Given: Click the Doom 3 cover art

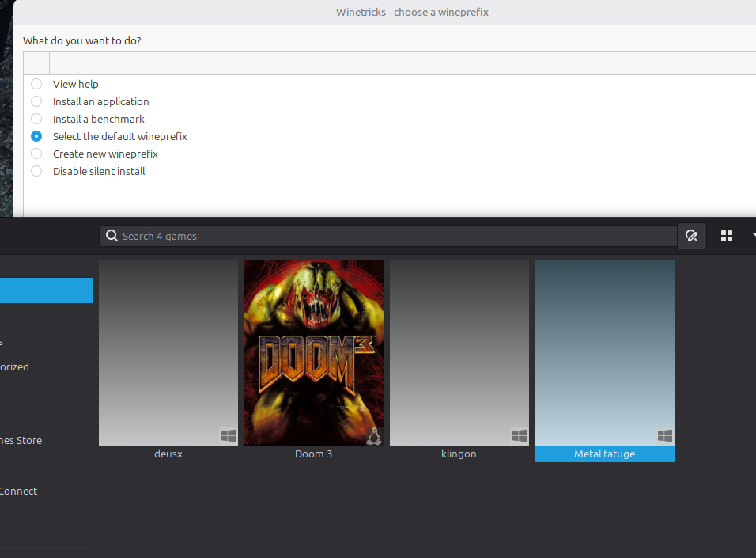Looking at the screenshot, I should [314, 353].
